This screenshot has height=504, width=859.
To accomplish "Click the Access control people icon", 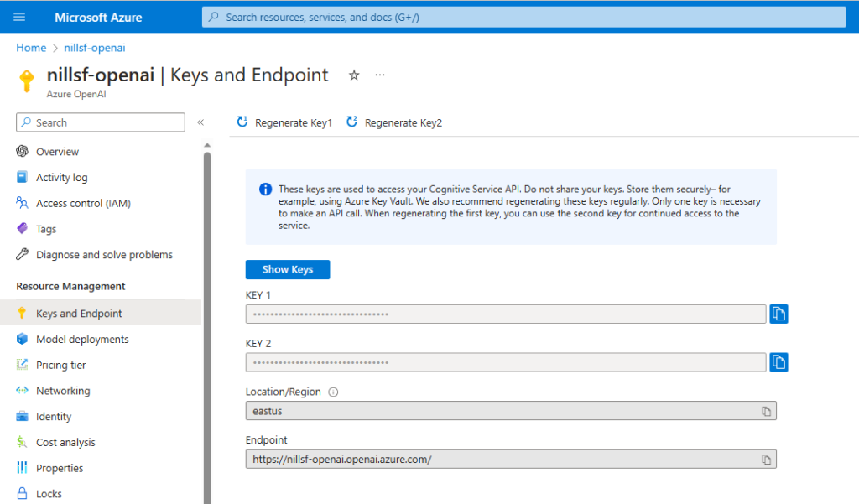I will (22, 203).
